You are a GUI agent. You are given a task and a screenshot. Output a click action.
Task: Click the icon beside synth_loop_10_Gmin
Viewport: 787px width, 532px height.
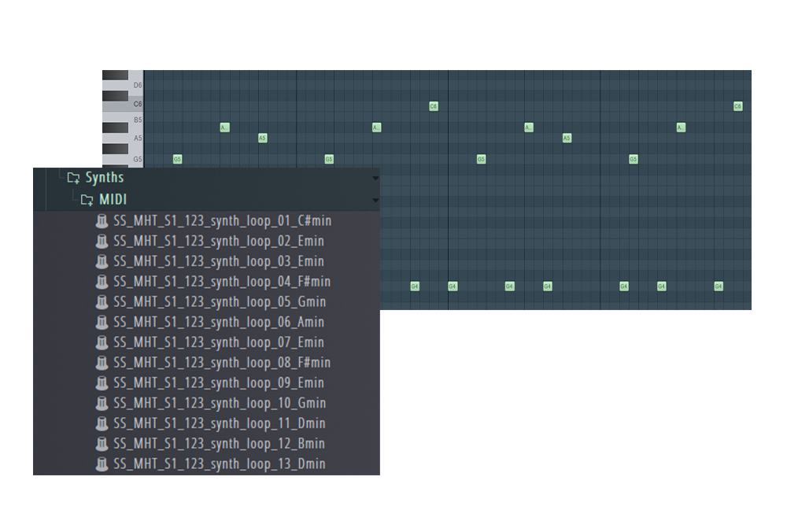coord(102,403)
